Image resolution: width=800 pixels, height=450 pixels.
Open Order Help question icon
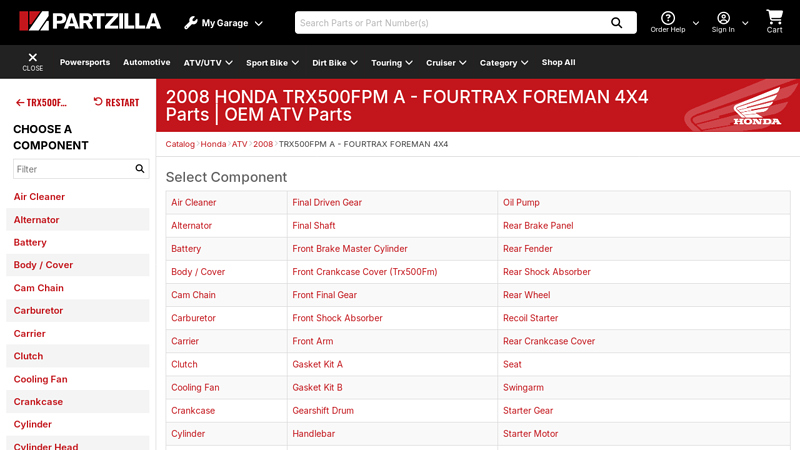click(667, 18)
